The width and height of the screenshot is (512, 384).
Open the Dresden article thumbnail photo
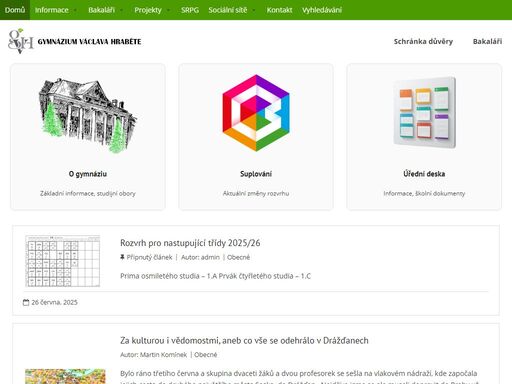pyautogui.click(x=65, y=376)
